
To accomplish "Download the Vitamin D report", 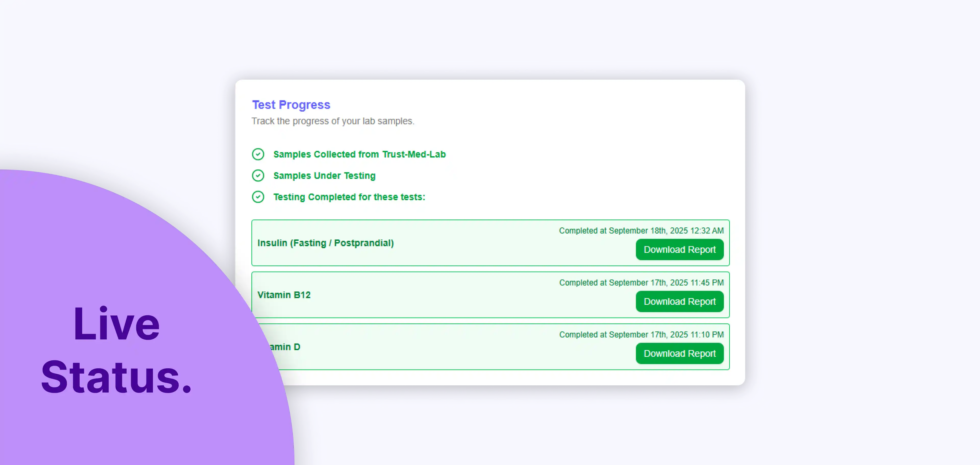I will point(679,353).
